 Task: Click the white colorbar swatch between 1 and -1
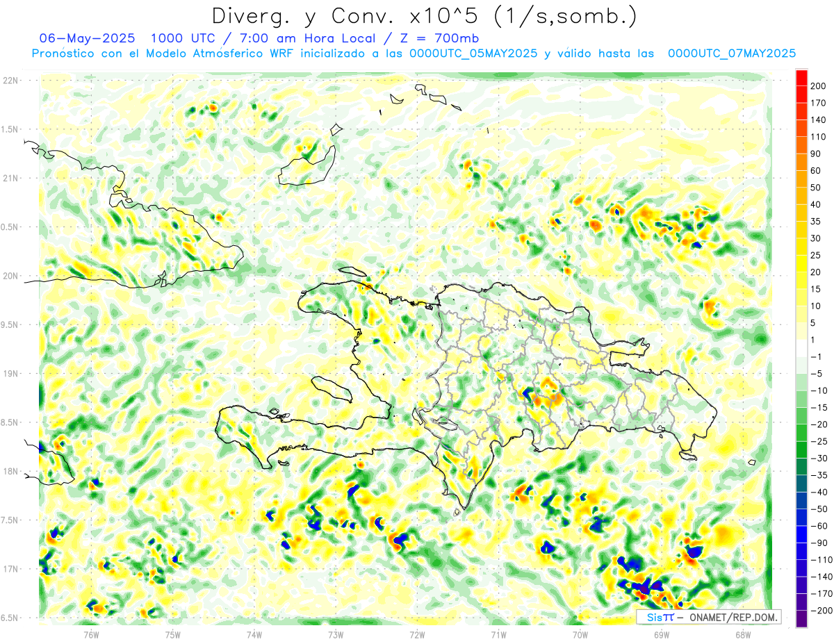pos(801,348)
